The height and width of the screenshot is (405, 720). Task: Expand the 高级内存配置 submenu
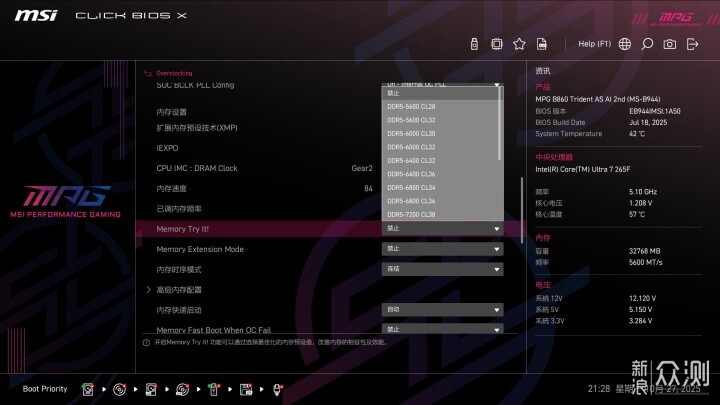179,290
